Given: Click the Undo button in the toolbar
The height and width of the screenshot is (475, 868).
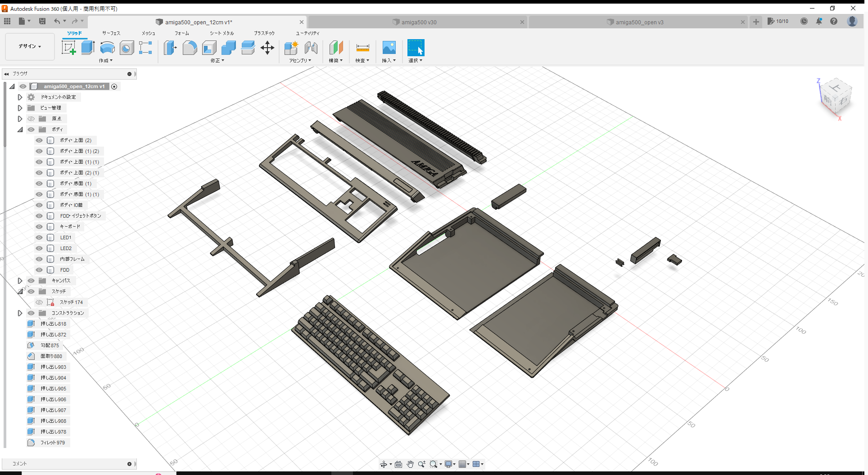Looking at the screenshot, I should coord(57,21).
